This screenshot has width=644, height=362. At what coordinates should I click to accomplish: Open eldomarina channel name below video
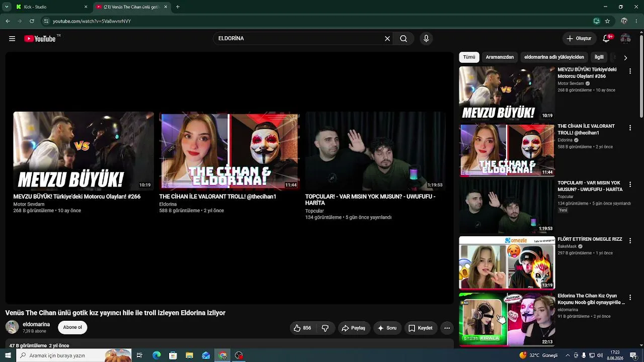point(36,324)
